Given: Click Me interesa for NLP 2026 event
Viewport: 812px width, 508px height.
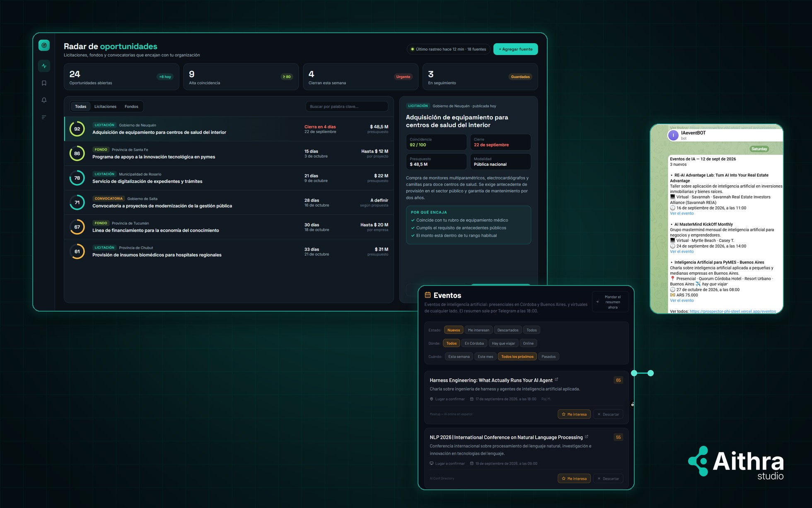Looking at the screenshot, I should 574,478.
